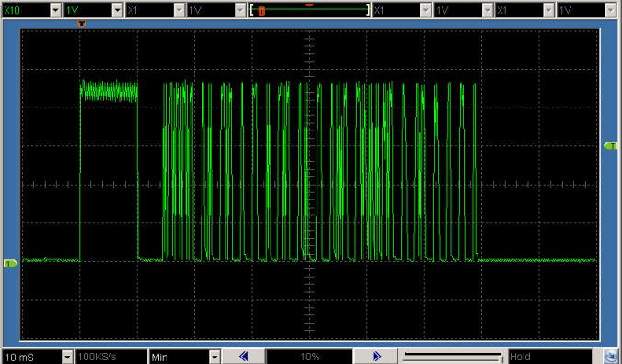Click the orange handle in the waveform overview bar
The height and width of the screenshot is (364, 622).
point(261,11)
